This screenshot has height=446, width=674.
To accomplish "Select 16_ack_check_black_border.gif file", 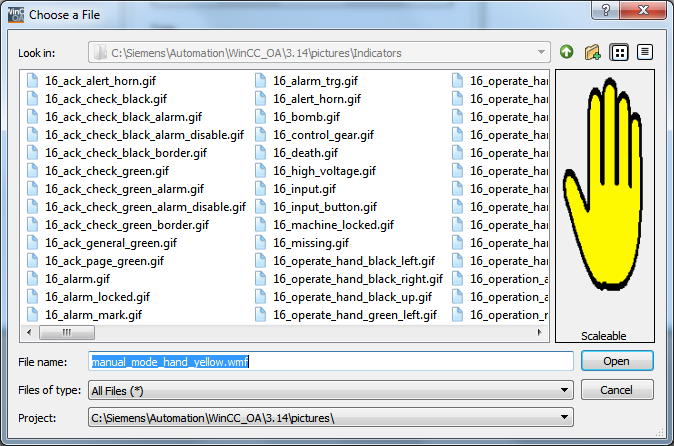I will (x=126, y=153).
